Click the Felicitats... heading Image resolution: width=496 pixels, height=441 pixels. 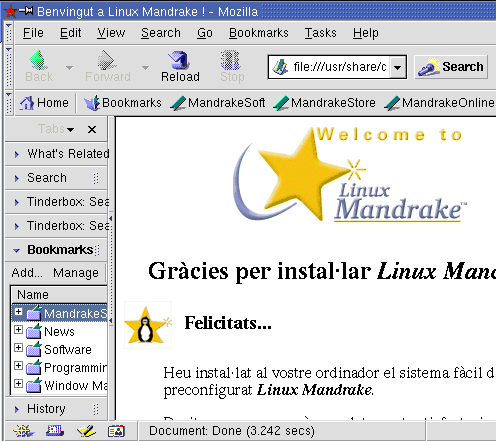click(x=228, y=323)
